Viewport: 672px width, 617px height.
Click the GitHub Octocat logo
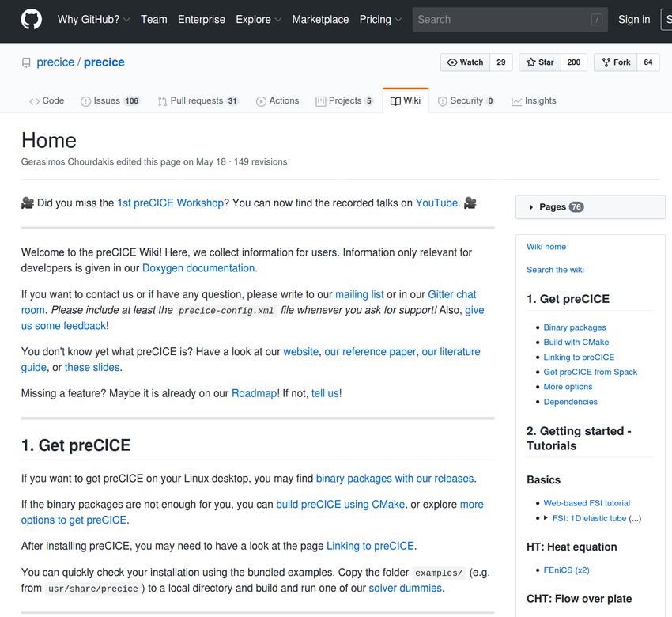pos(32,19)
